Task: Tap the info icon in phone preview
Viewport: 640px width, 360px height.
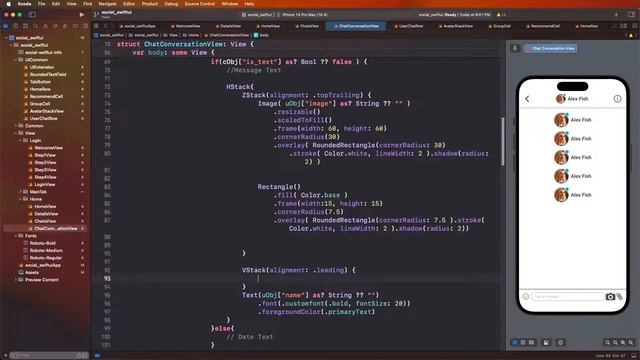Action: [x=617, y=99]
